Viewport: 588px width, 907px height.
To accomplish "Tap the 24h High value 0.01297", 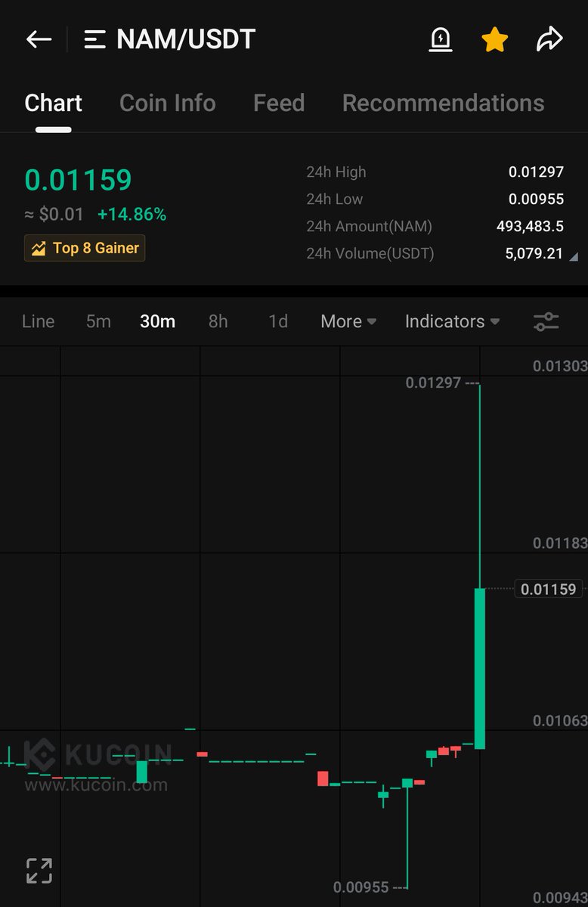I will [536, 172].
